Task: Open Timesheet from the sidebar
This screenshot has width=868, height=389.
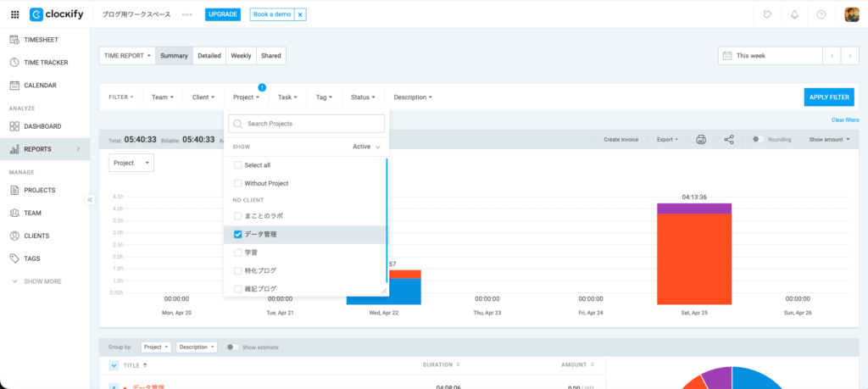Action: tap(45, 40)
